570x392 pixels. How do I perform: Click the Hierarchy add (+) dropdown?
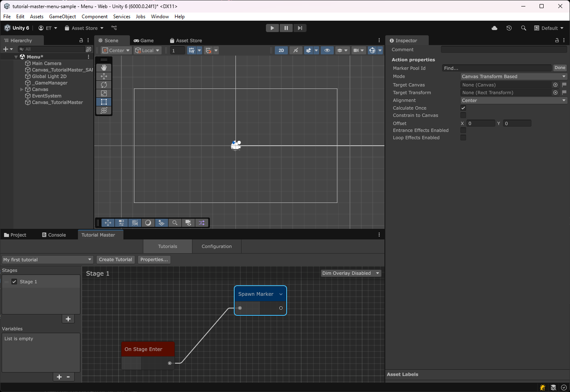pyautogui.click(x=8, y=49)
